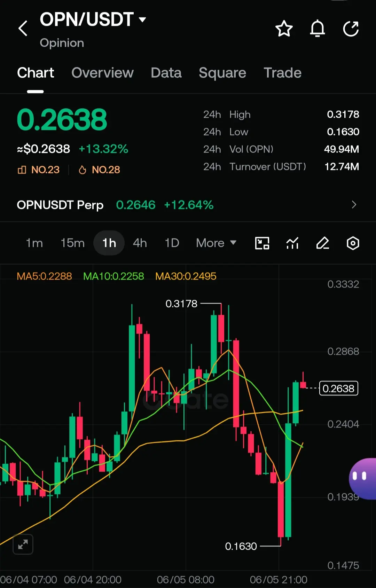
Task: Switch to the Chart tab
Action: pyautogui.click(x=36, y=73)
